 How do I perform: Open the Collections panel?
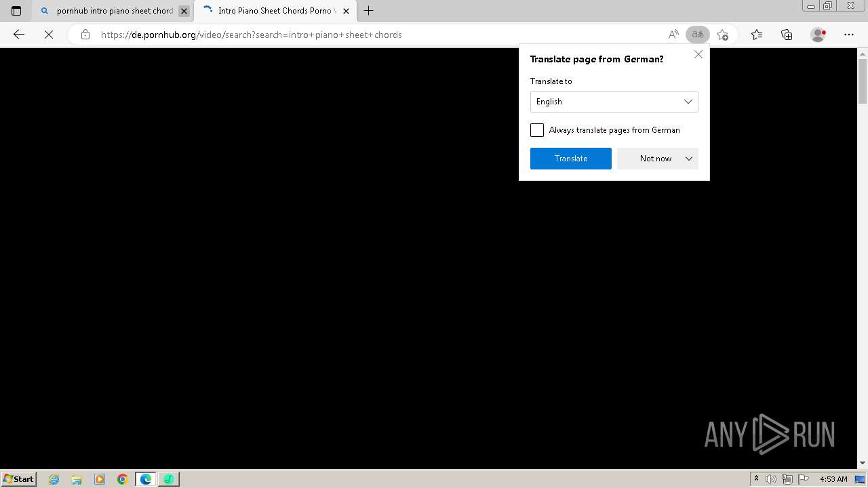pos(787,35)
